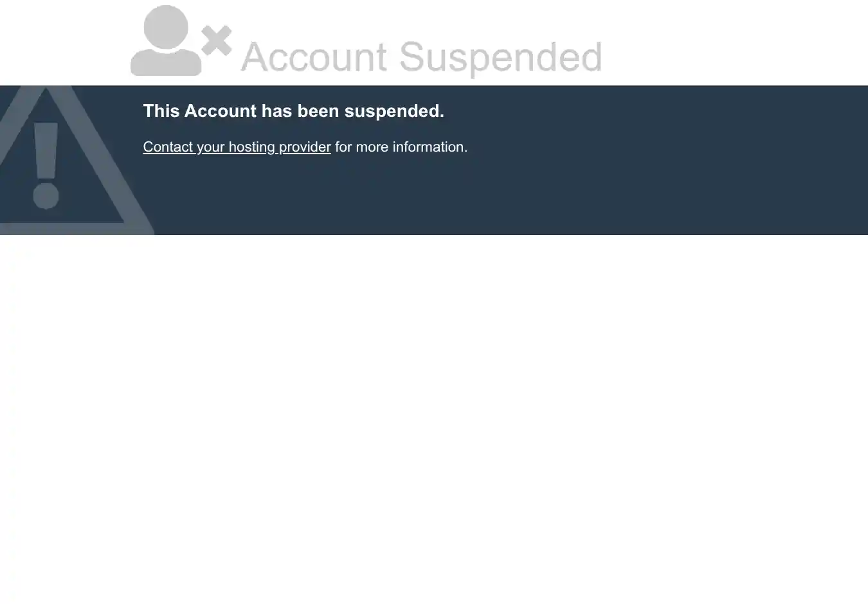
Task: Select the word Suspended in gray title
Action: tap(500, 57)
